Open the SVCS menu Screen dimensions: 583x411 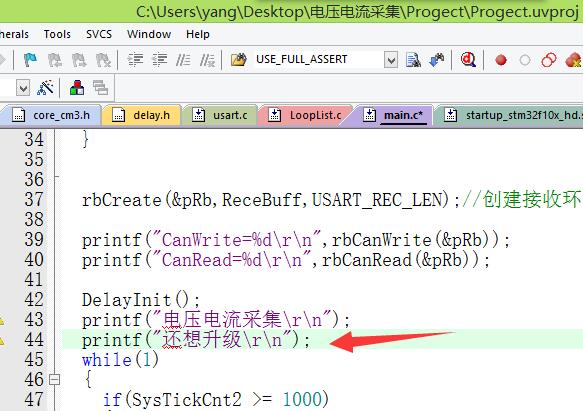pyautogui.click(x=99, y=34)
